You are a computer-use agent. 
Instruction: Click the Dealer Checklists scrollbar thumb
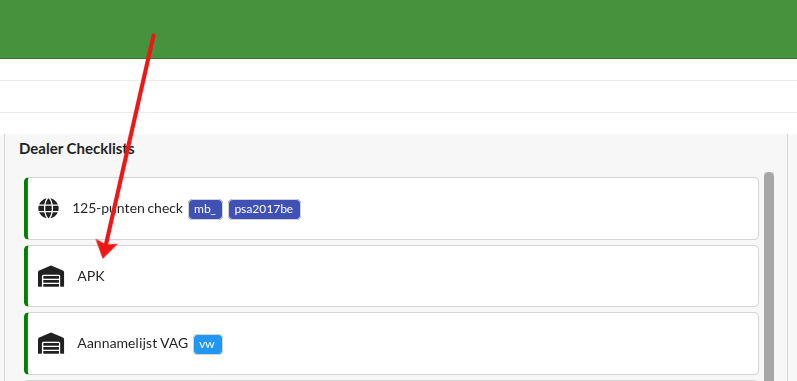[769, 276]
